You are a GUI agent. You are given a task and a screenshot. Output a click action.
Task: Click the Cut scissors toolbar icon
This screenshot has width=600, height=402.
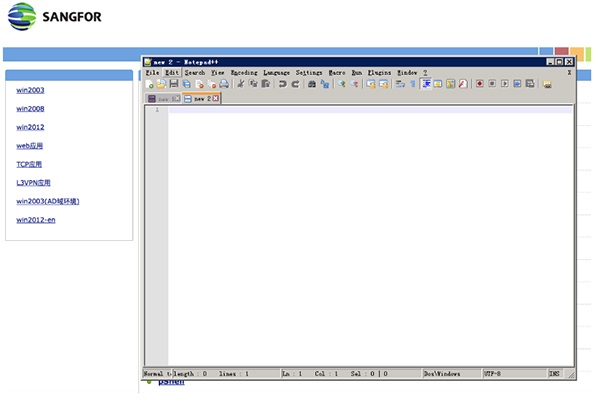pyautogui.click(x=241, y=85)
